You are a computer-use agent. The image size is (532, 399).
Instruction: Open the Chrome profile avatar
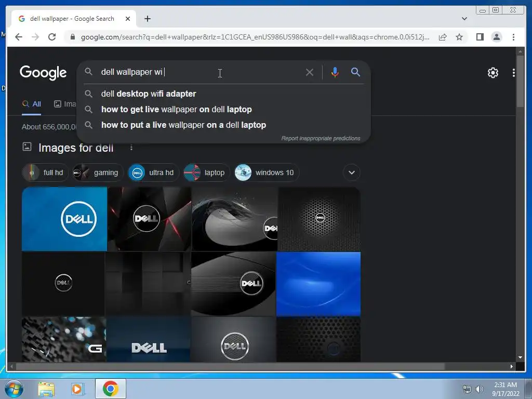tap(496, 37)
